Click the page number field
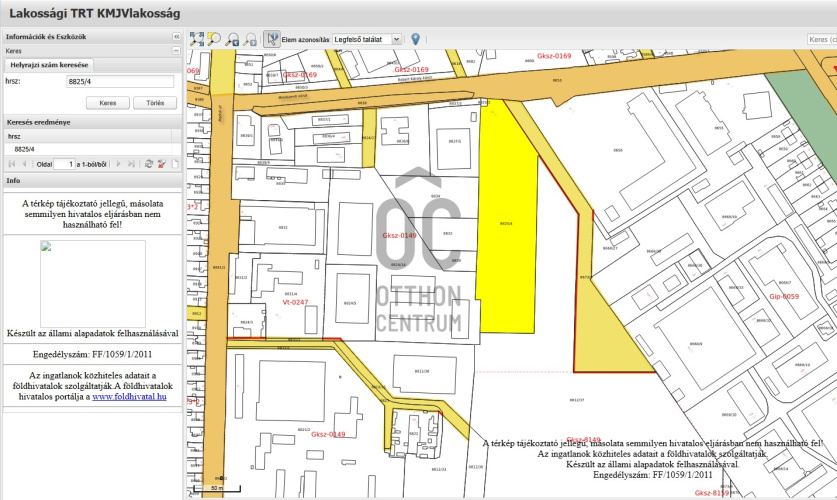The height and width of the screenshot is (500, 837). (64, 163)
